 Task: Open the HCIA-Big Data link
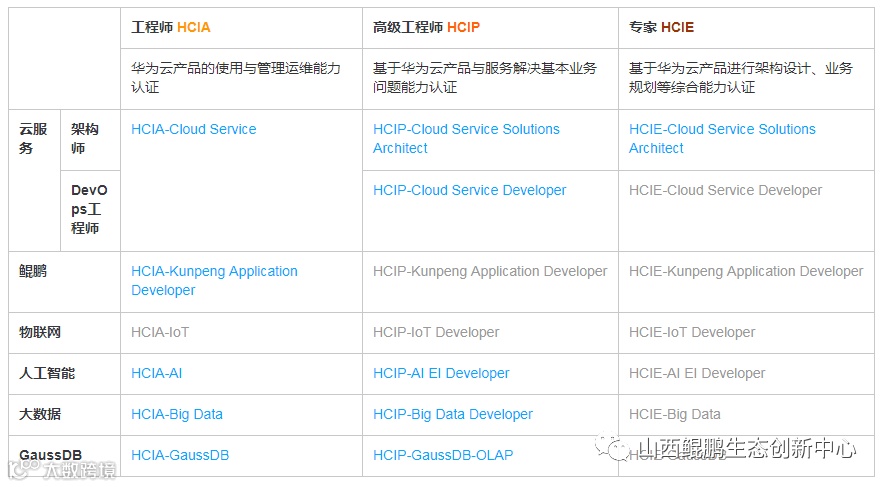tap(177, 414)
